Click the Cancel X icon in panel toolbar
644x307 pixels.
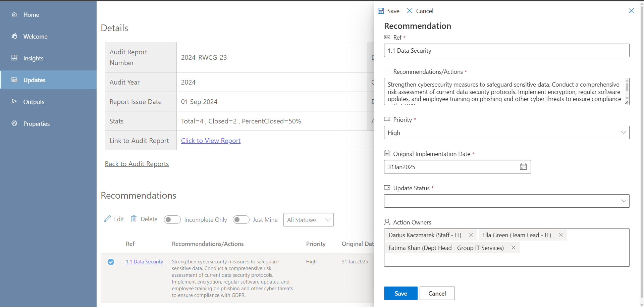pyautogui.click(x=410, y=11)
